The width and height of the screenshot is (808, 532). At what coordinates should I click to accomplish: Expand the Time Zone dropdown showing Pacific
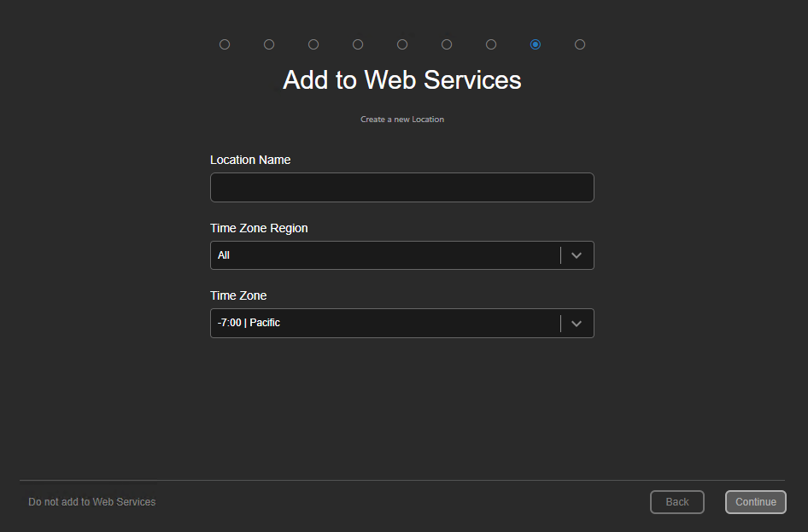point(402,324)
